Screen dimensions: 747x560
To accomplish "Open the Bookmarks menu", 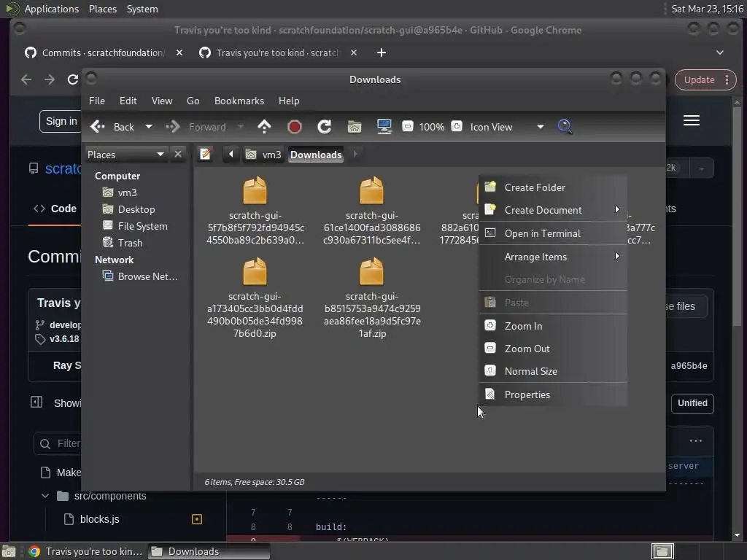I will [x=239, y=101].
